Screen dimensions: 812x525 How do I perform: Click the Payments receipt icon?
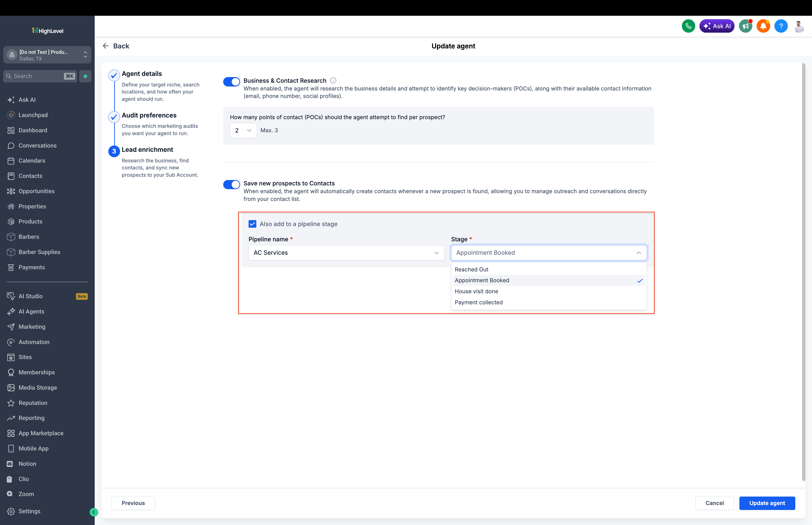click(x=11, y=267)
